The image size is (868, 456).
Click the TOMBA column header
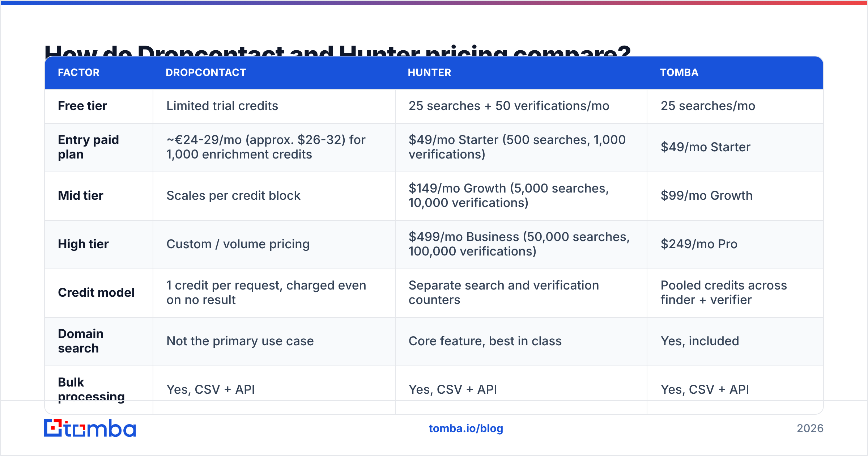[679, 72]
